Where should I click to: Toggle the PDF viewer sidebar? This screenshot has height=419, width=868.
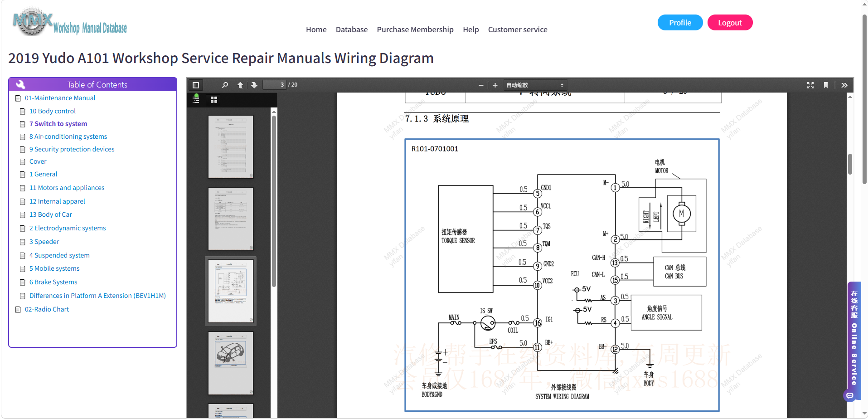tap(196, 85)
